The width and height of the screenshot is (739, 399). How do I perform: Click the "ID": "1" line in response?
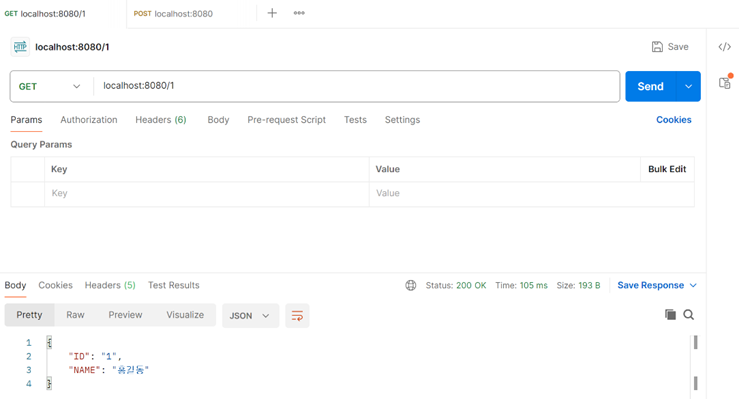coord(95,356)
